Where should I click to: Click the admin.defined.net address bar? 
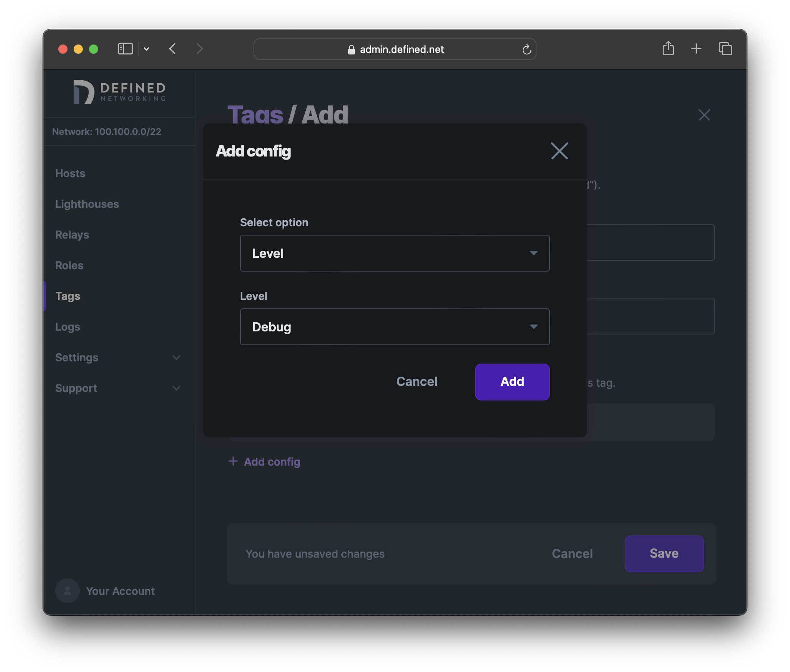pos(395,49)
